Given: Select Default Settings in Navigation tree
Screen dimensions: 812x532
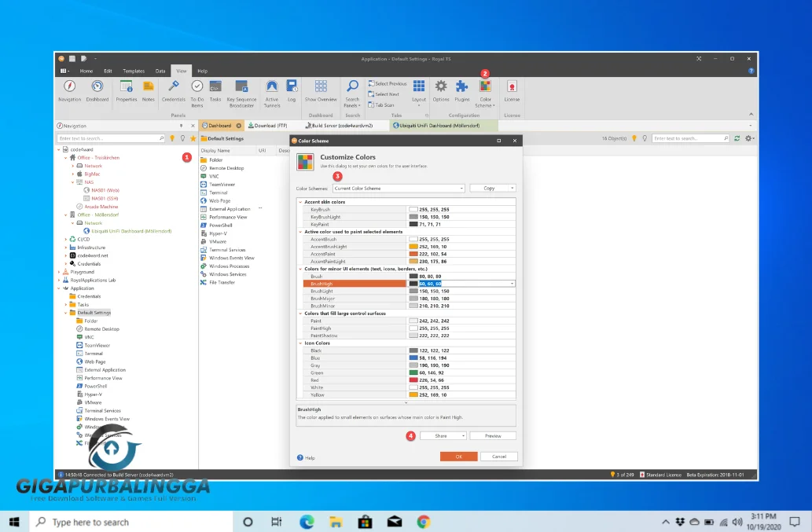Looking at the screenshot, I should pos(94,313).
